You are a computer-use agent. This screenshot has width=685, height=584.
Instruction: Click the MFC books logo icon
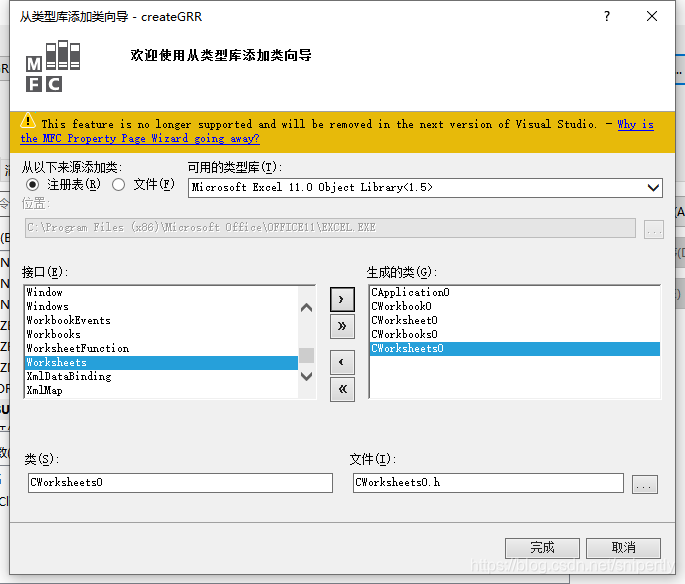pyautogui.click(x=53, y=66)
